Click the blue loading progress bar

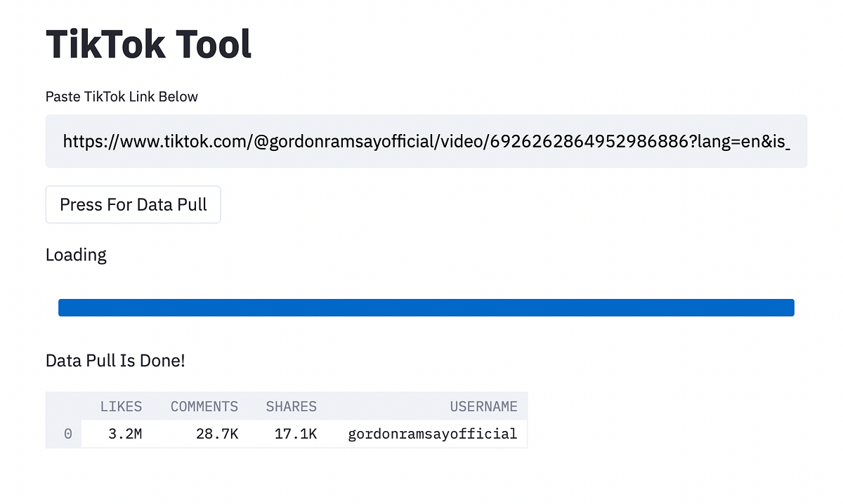pyautogui.click(x=426, y=307)
